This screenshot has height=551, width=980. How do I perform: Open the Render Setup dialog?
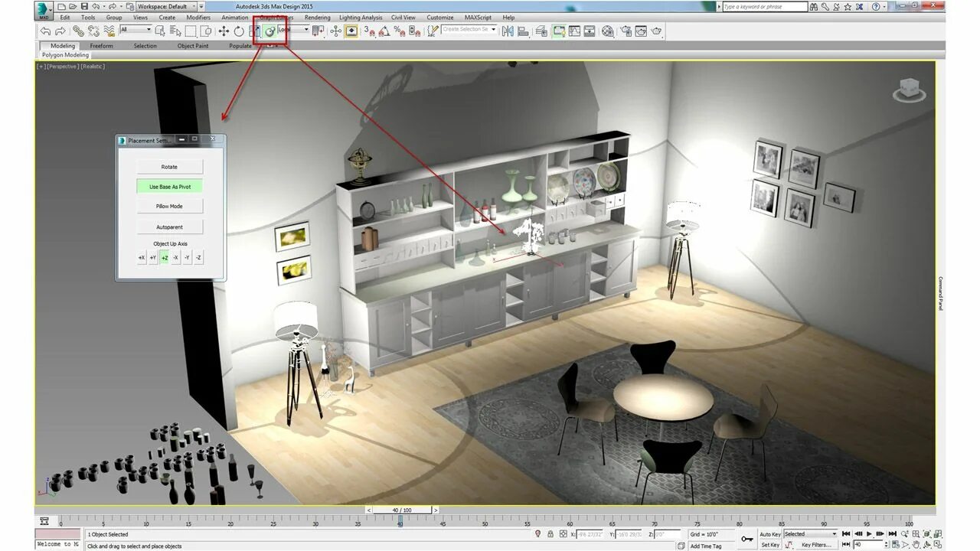(626, 31)
